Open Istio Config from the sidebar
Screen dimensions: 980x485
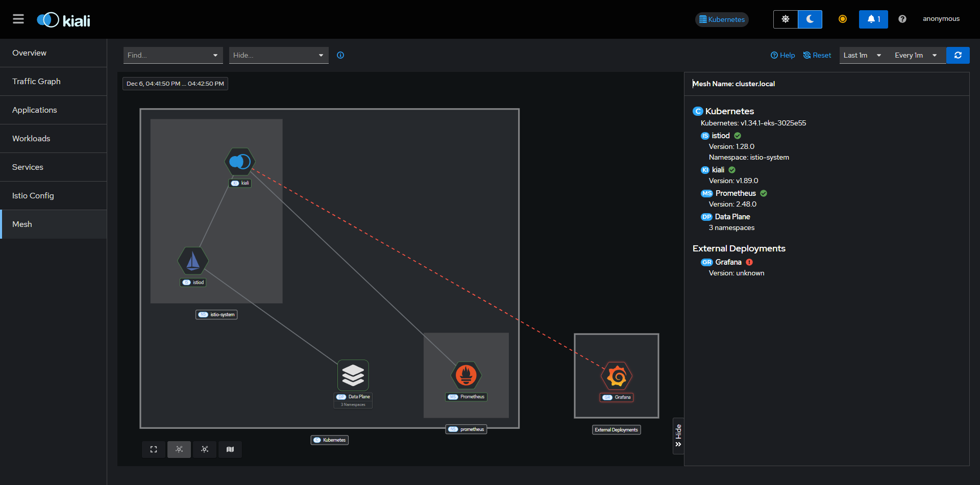tap(33, 195)
